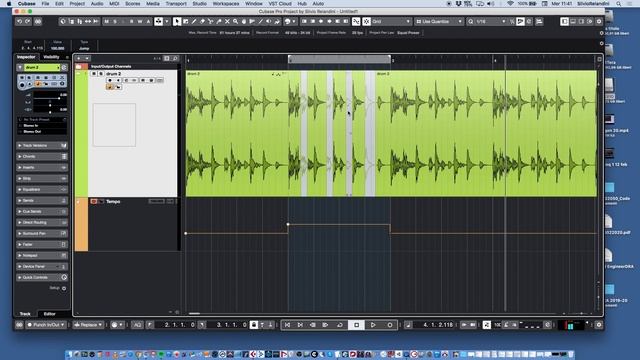Expand the Sends inspector section

point(42,200)
